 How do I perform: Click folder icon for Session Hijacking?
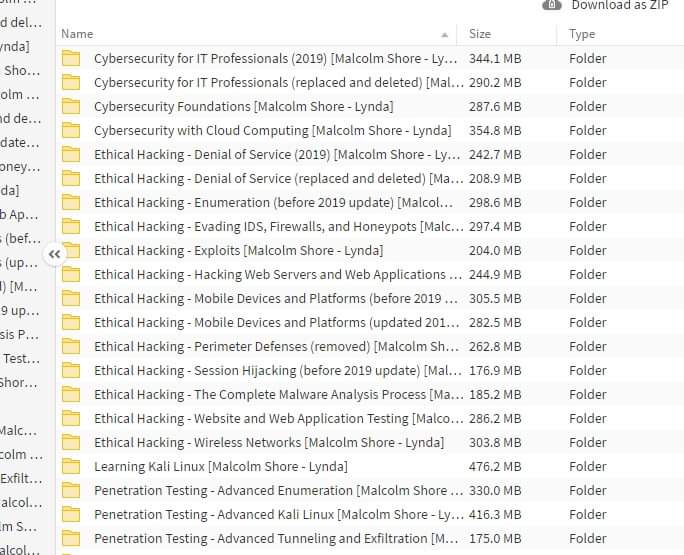point(71,370)
